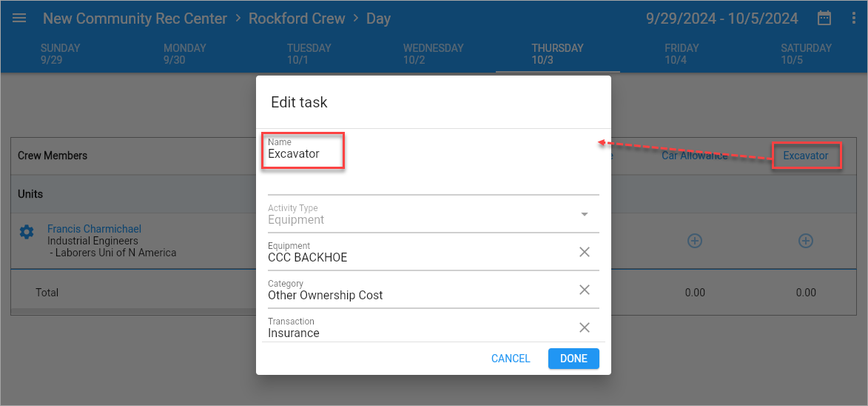The image size is (868, 406).
Task: Go to Rockford Crew breadcrumb
Action: click(x=297, y=19)
